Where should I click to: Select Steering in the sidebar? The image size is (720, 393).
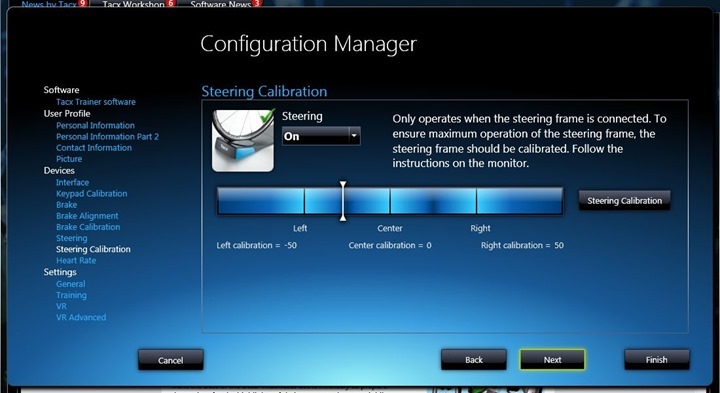click(72, 238)
